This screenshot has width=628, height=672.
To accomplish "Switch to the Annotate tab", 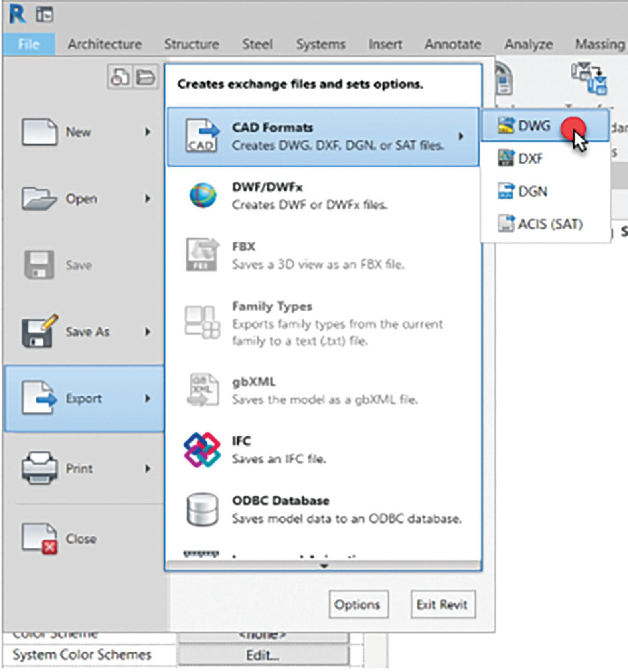I will [453, 44].
